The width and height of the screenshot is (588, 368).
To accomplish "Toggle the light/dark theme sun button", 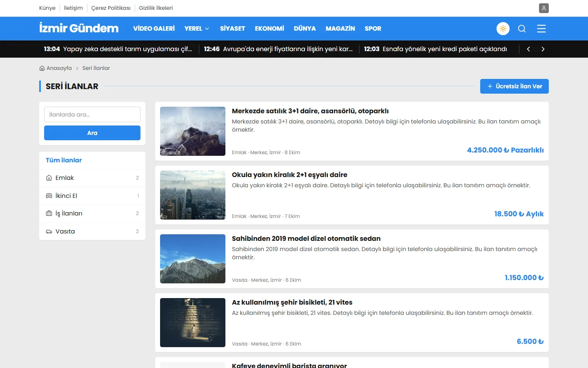I will (x=503, y=29).
